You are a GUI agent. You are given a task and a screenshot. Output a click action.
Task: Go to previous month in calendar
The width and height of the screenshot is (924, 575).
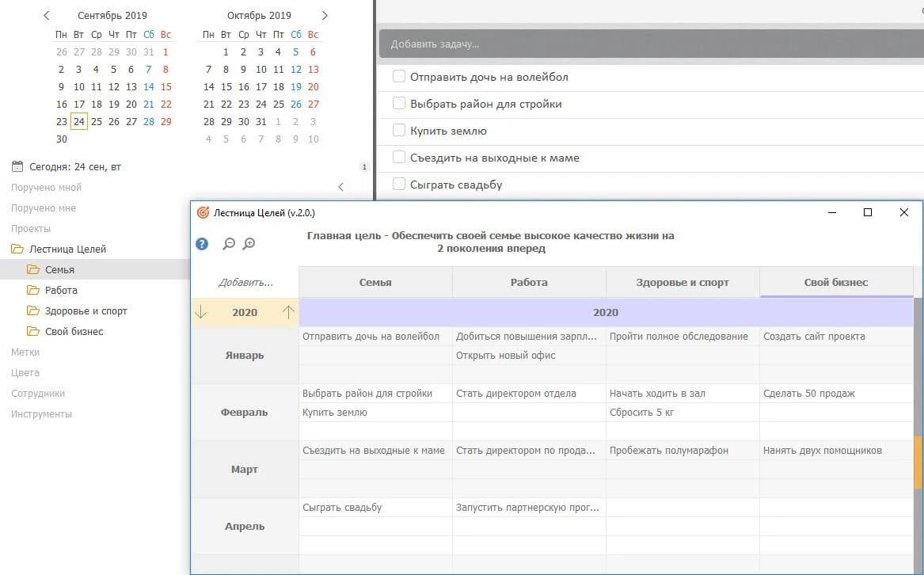[x=47, y=16]
